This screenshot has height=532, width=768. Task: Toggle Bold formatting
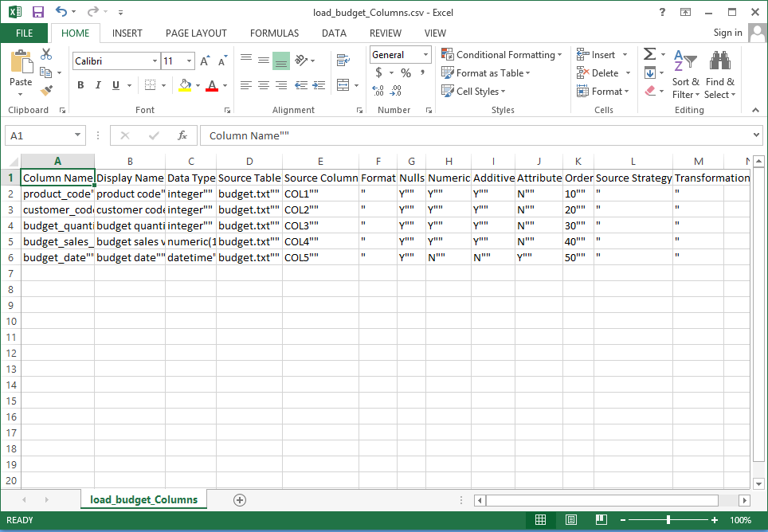(x=80, y=85)
